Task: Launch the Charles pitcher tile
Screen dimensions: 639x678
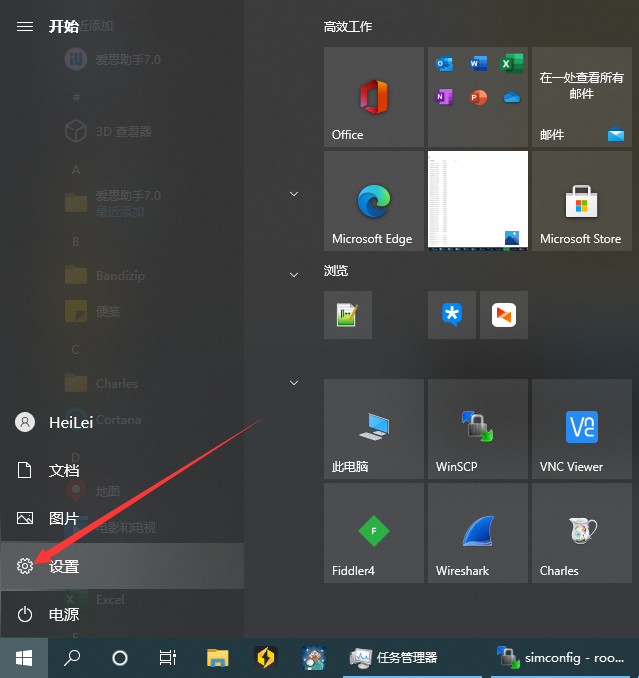Action: click(x=582, y=533)
